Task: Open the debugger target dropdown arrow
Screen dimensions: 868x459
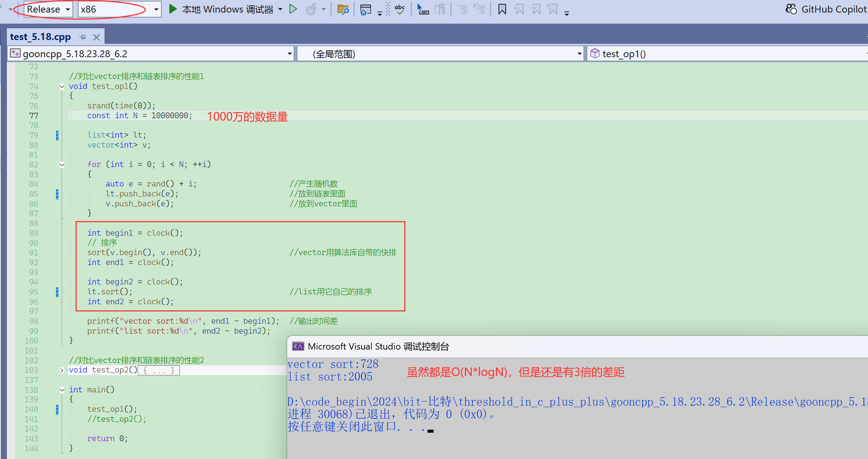Action: [280, 9]
